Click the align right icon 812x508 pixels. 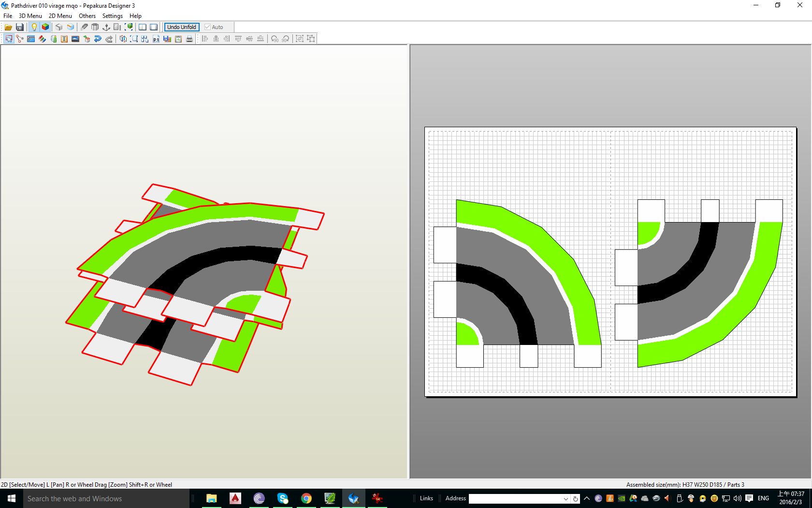(x=227, y=39)
